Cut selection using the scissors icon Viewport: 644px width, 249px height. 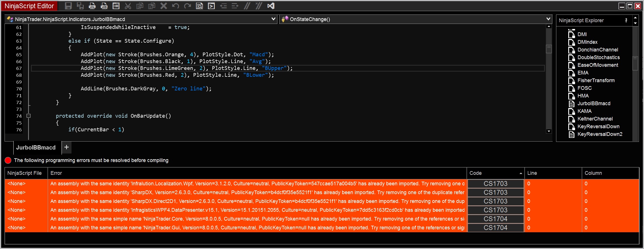tap(128, 6)
